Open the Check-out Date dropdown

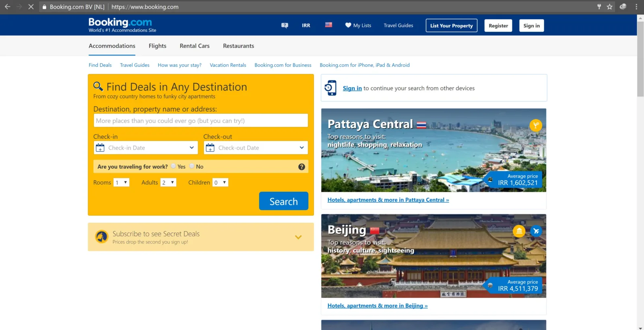256,148
